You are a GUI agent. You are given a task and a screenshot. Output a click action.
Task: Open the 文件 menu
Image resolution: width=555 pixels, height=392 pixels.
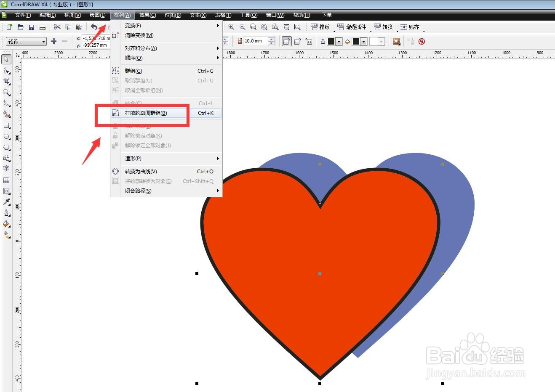pos(23,15)
